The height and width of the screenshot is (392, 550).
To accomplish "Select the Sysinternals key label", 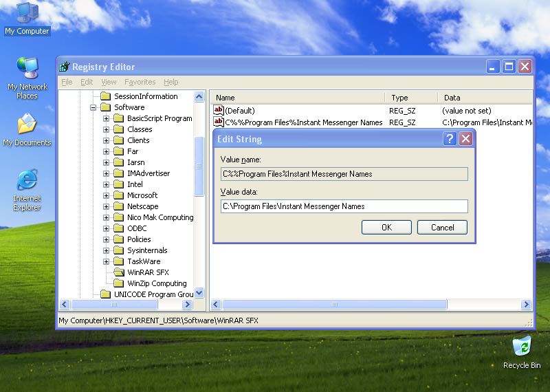I will click(x=147, y=250).
